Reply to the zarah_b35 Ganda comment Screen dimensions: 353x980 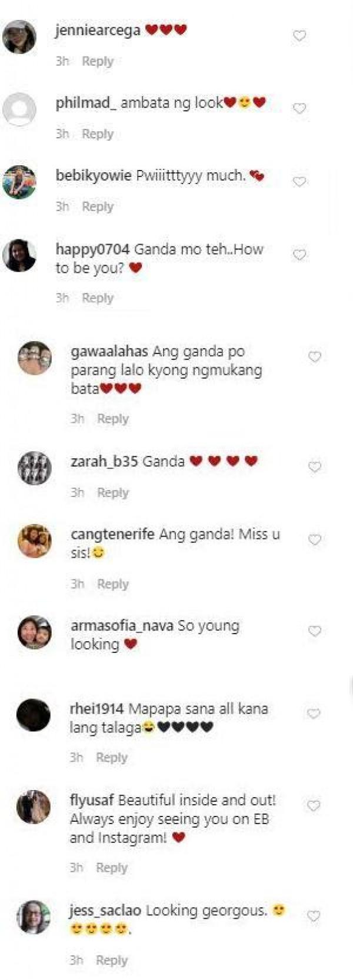pyautogui.click(x=113, y=493)
